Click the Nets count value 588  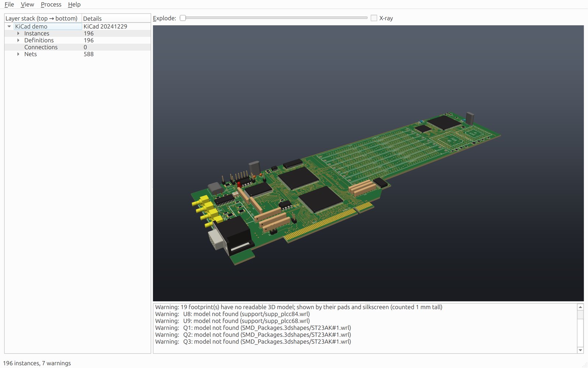tap(89, 54)
